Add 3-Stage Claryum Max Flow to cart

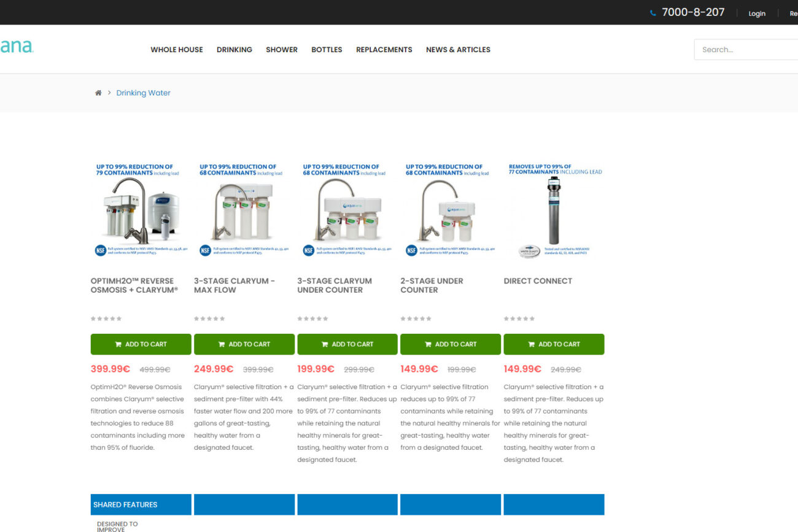(x=244, y=344)
